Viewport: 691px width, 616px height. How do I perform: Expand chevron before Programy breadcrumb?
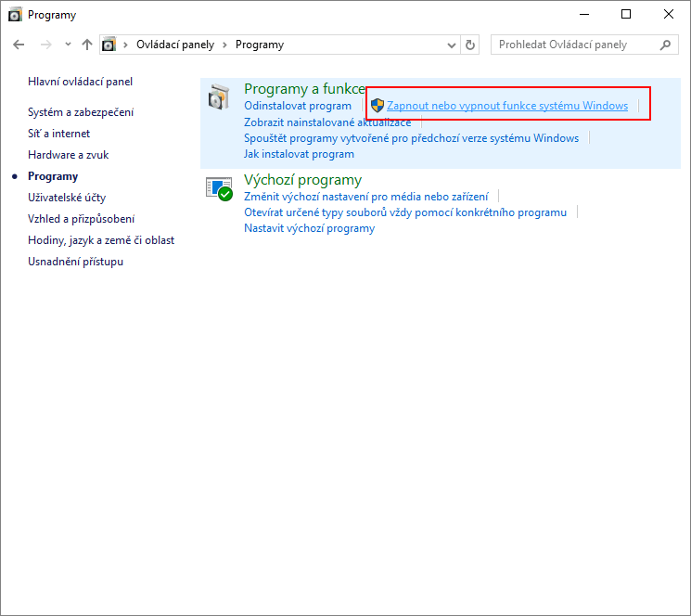[x=224, y=45]
